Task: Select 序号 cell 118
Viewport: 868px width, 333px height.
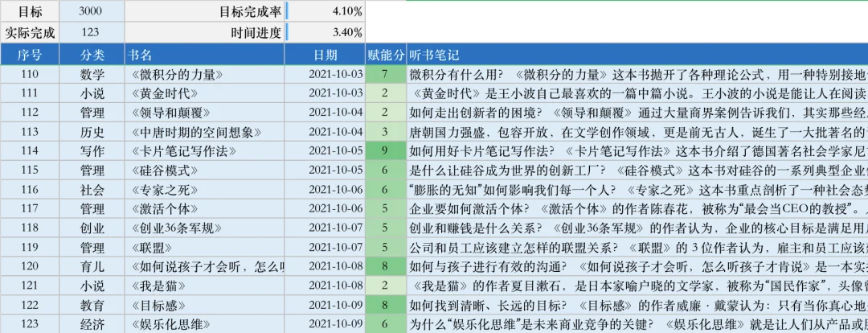Action: [x=30, y=228]
